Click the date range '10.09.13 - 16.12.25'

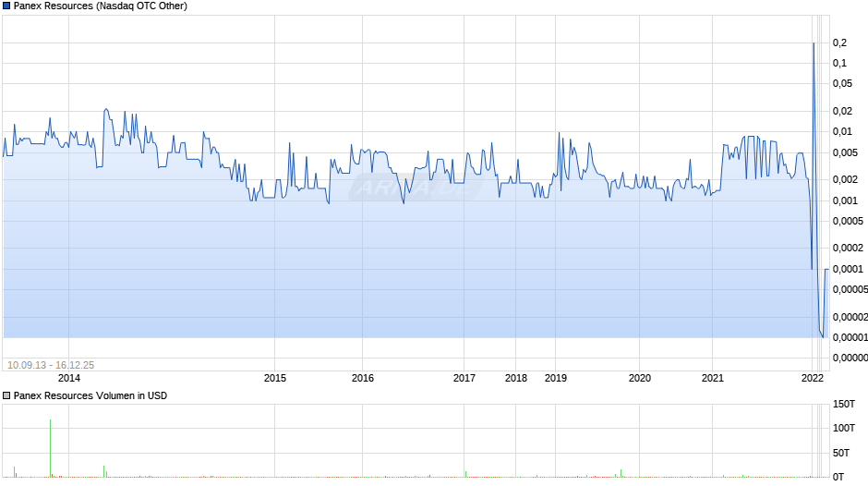(x=51, y=365)
